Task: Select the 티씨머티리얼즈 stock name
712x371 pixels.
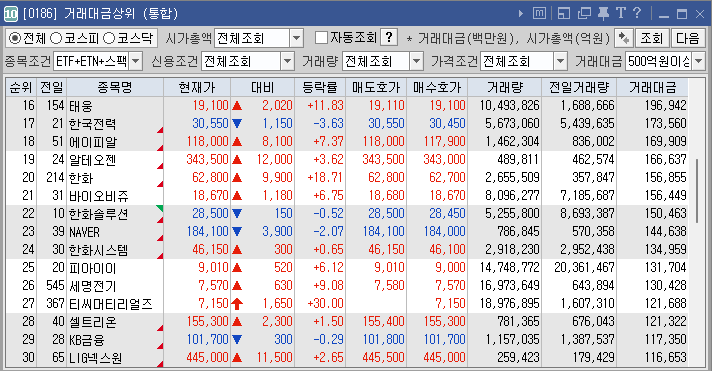Action: click(110, 304)
